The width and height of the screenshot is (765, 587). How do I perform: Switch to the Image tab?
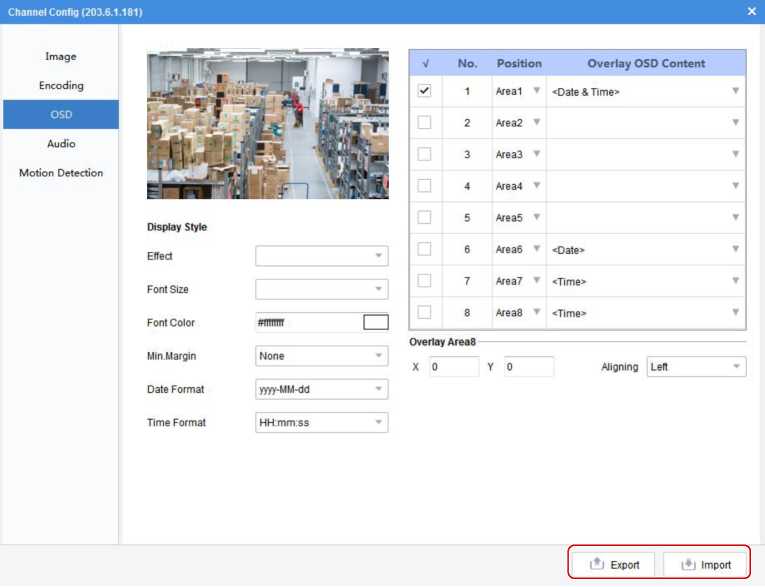pos(61,57)
